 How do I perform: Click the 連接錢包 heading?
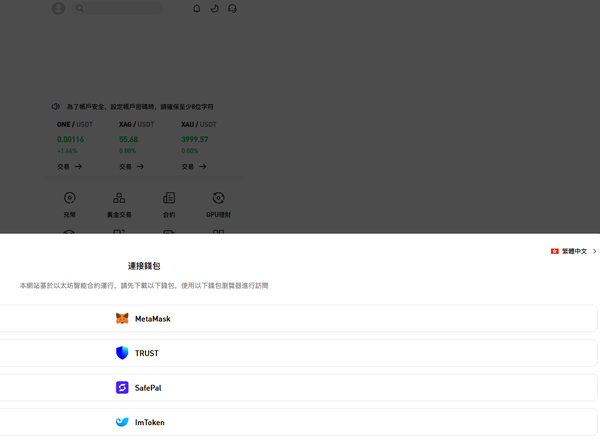[x=144, y=266]
